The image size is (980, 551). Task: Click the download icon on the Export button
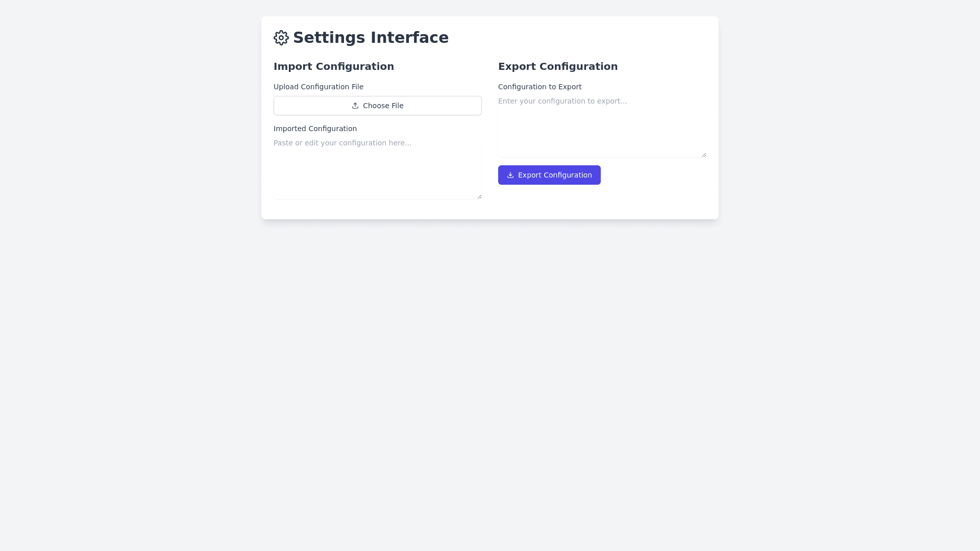point(510,175)
